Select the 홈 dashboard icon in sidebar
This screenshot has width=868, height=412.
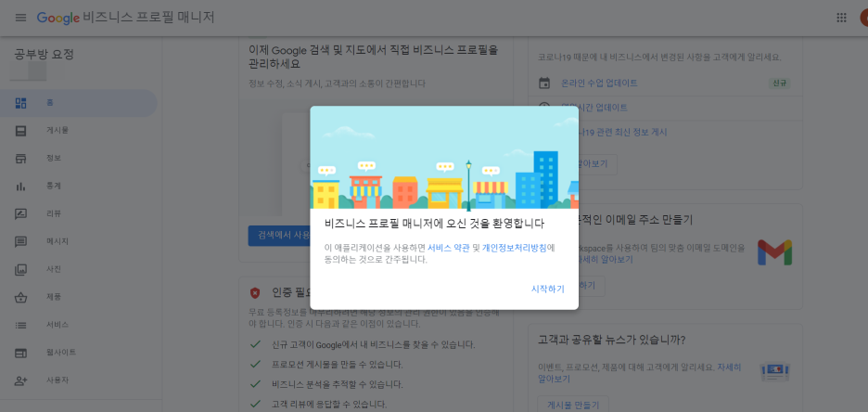pos(21,103)
